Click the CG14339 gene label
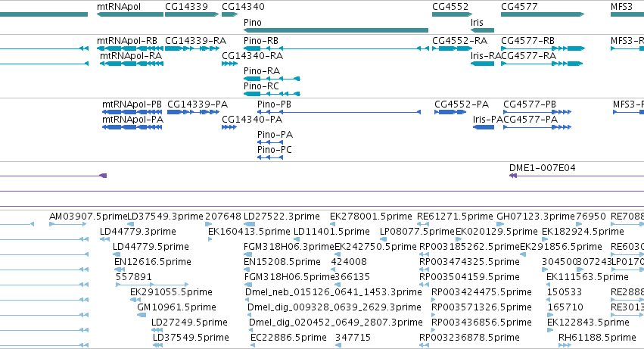644x349 pixels. coord(186,7)
